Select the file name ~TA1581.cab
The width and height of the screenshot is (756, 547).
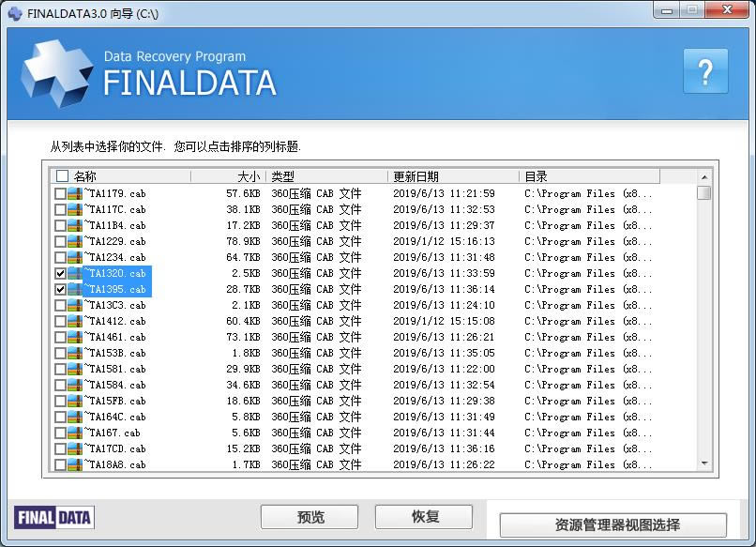(x=115, y=369)
